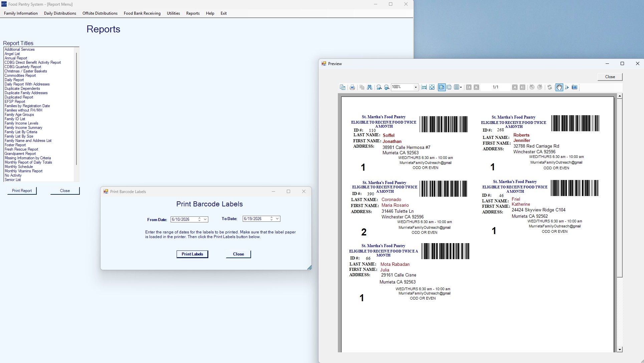Click the Copy icon in Preview toolbar
This screenshot has width=644, height=363.
362,87
